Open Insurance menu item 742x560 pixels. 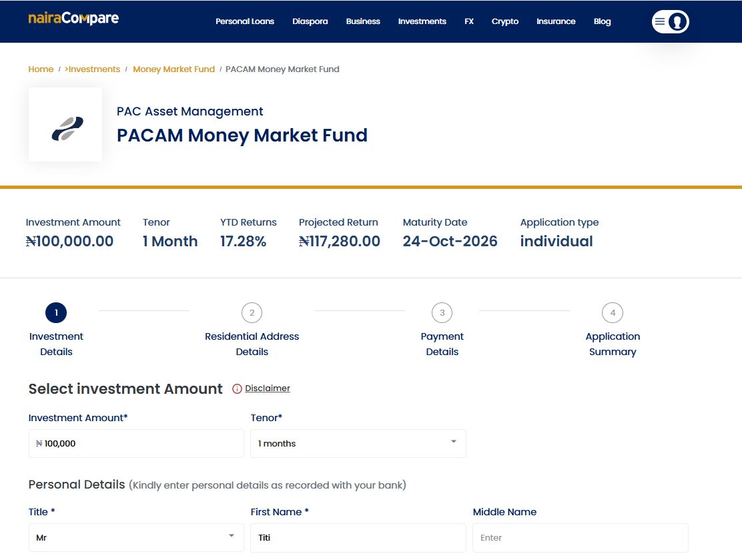(556, 21)
